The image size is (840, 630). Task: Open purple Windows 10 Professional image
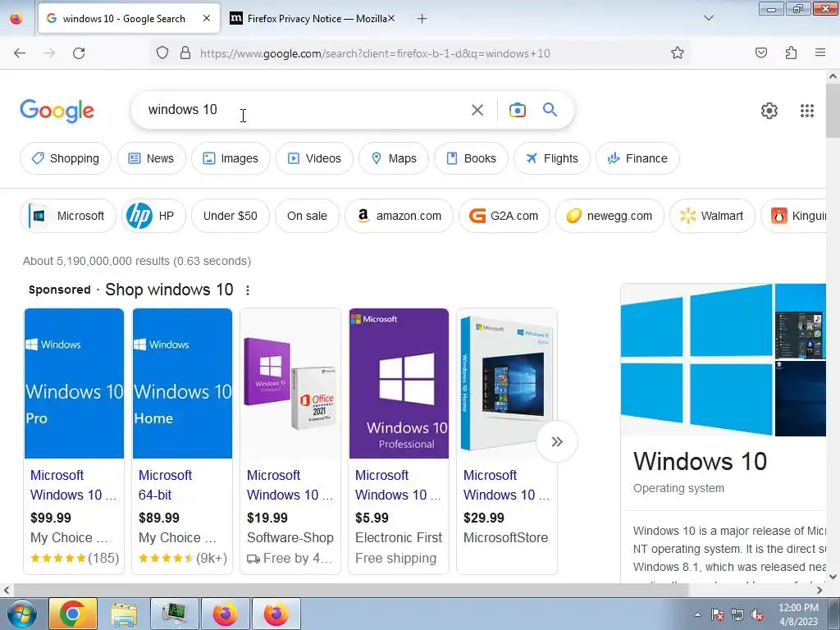[x=399, y=384]
